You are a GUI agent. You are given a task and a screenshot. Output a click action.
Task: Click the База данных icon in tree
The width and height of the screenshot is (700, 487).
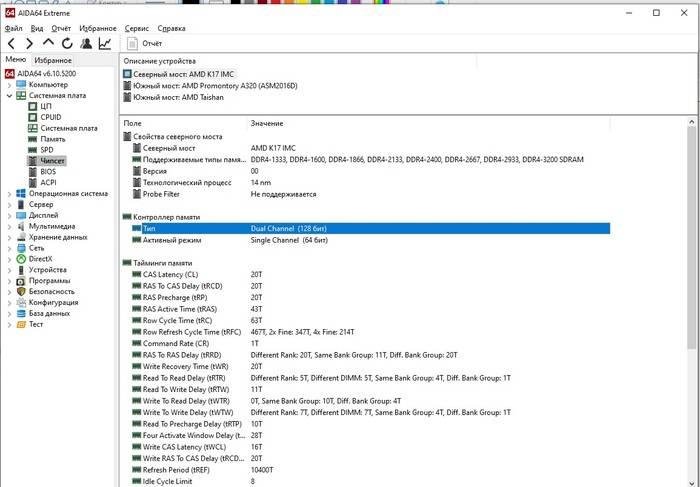[21, 313]
